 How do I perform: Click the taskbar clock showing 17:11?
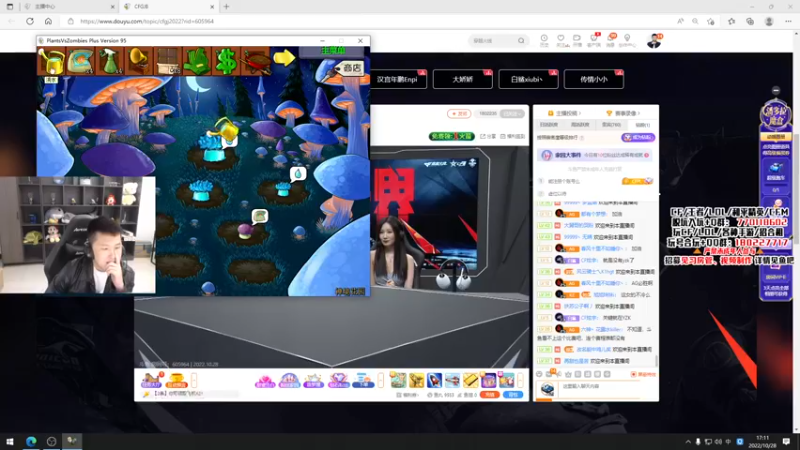click(762, 441)
